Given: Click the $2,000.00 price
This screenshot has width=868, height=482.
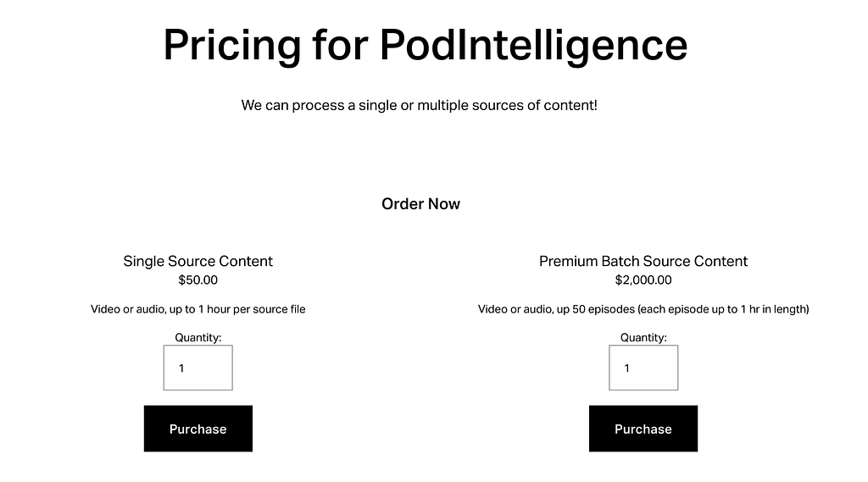Looking at the screenshot, I should pos(643,280).
